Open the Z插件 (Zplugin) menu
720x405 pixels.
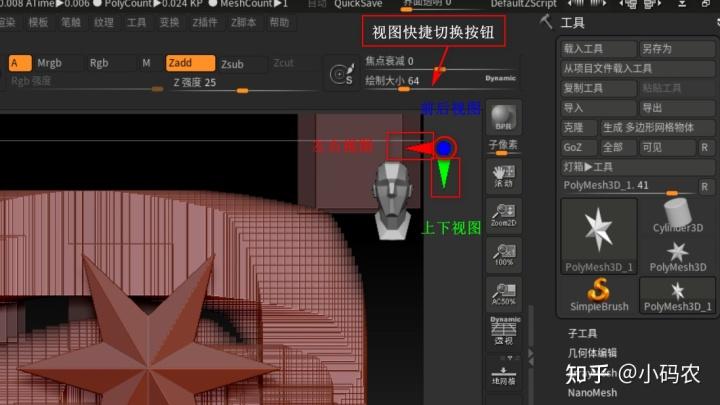click(205, 22)
